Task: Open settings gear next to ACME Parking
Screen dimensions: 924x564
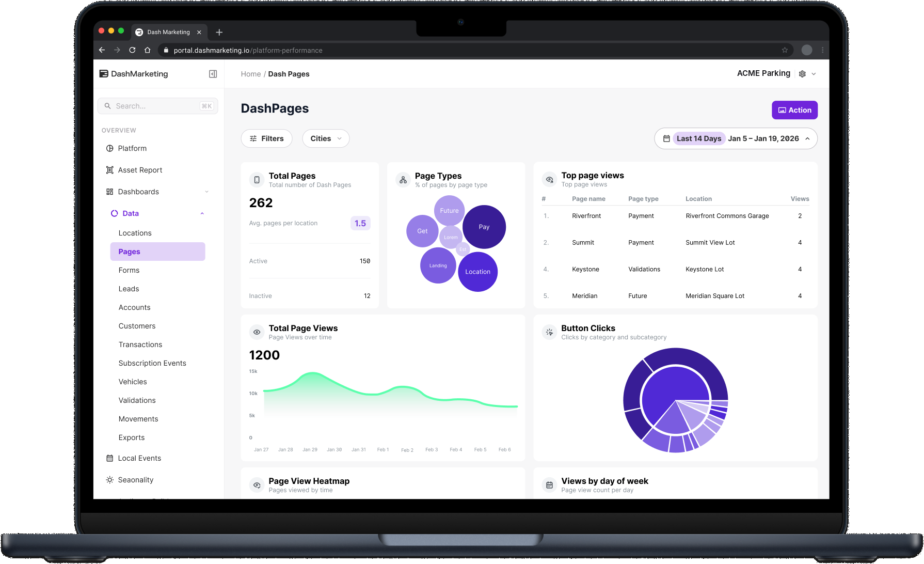Action: (802, 74)
